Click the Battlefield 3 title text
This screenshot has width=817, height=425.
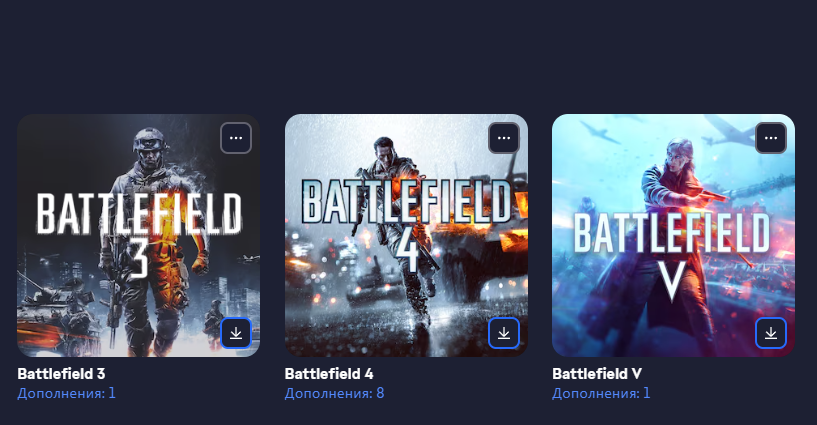(x=61, y=373)
